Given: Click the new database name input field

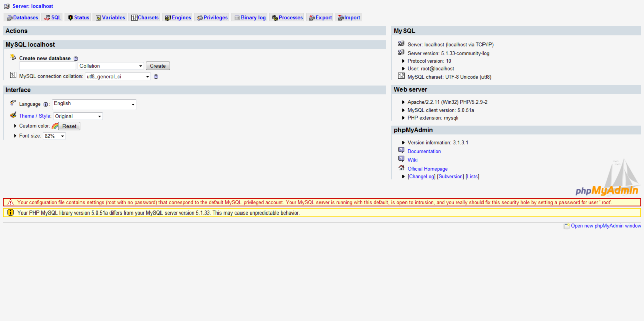Looking at the screenshot, I should pos(48,66).
